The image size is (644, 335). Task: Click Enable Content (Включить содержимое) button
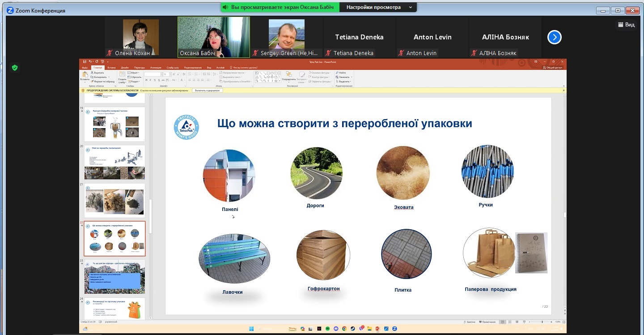208,90
